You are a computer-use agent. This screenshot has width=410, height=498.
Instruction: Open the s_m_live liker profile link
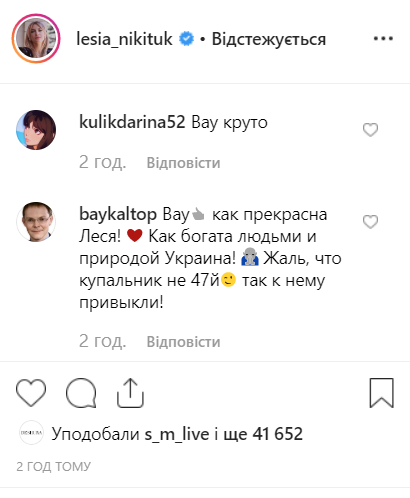[177, 434]
